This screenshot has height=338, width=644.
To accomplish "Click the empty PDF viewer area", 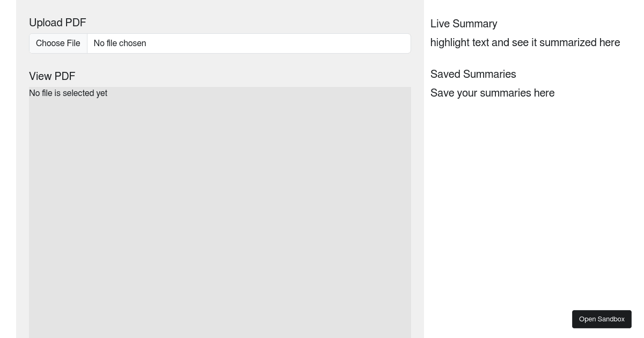I will [220, 215].
